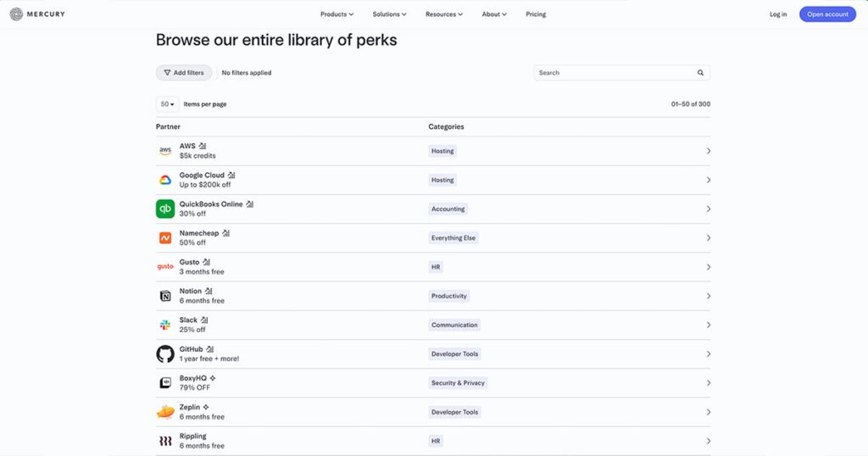Click the badge icon beside QuickBooks Online
Screen dimensions: 868x456
(250, 204)
